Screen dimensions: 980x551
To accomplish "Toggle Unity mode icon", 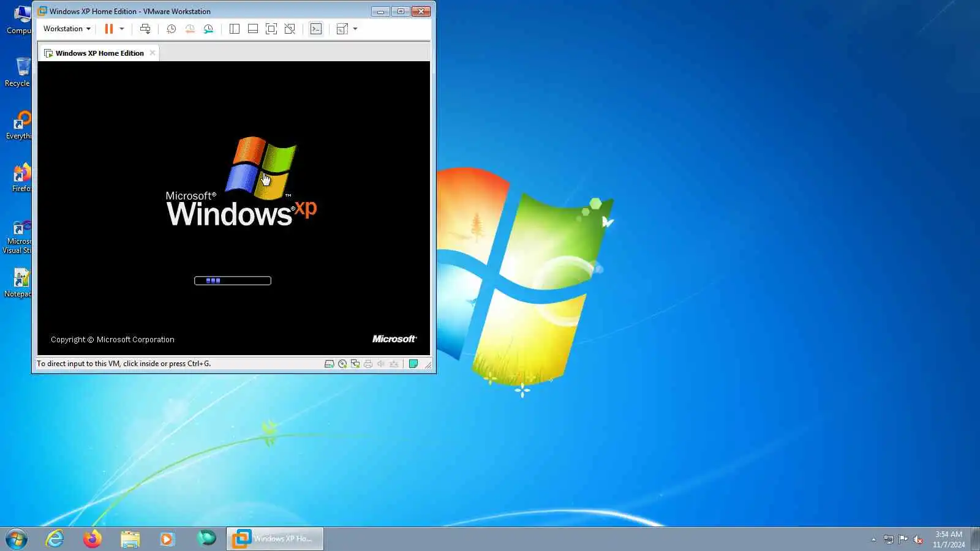I will tap(290, 29).
